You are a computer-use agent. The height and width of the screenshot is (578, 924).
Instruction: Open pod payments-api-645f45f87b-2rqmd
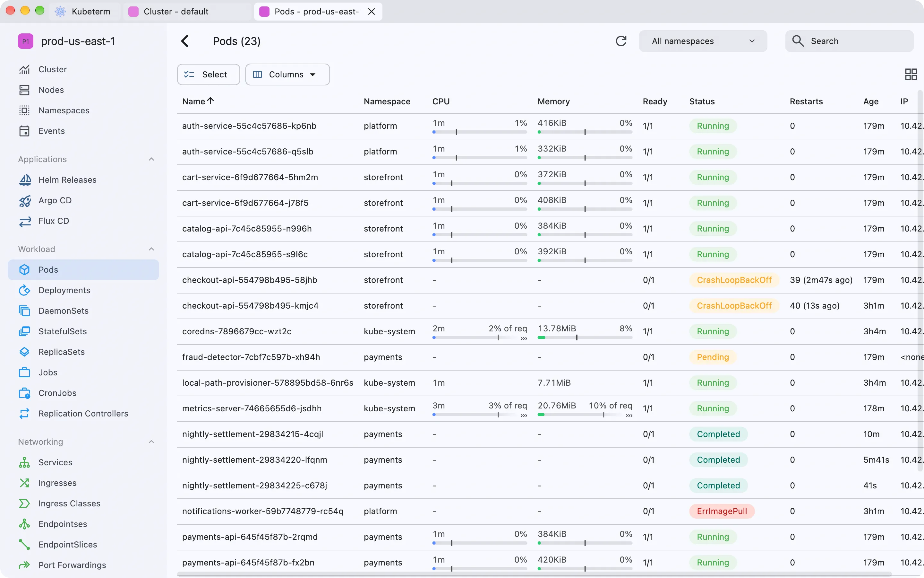click(x=250, y=537)
